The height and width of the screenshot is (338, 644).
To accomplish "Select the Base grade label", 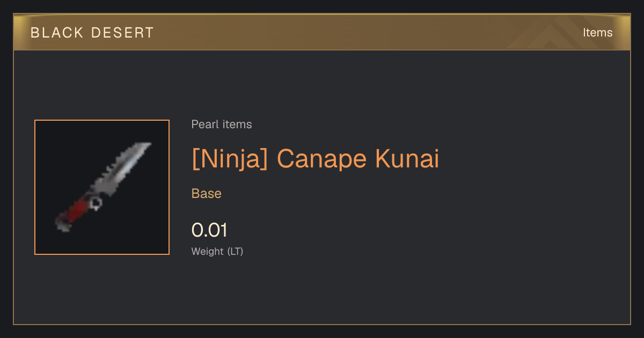I will pos(207,194).
